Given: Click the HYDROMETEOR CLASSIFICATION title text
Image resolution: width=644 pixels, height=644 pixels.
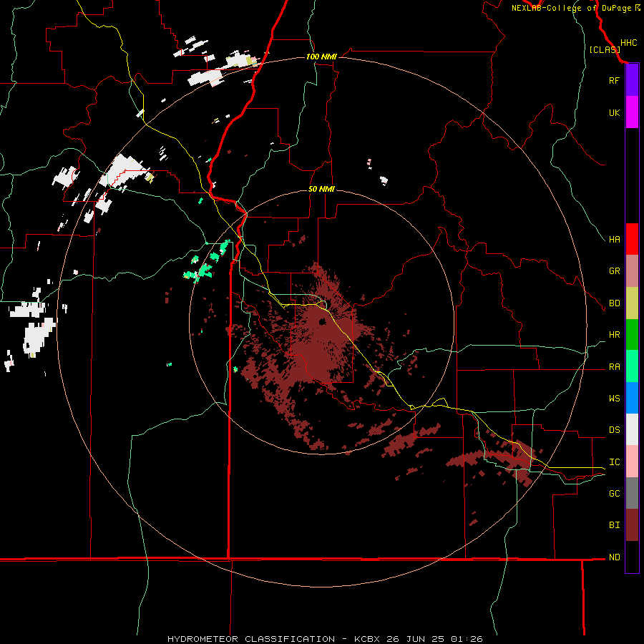Looking at the screenshot, I should pos(251,639).
